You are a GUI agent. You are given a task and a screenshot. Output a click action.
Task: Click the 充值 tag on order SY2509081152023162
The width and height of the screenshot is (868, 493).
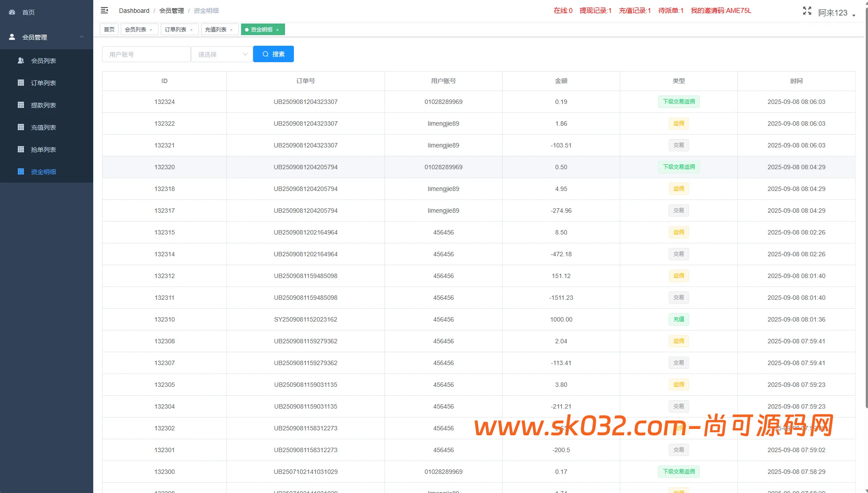[678, 319]
